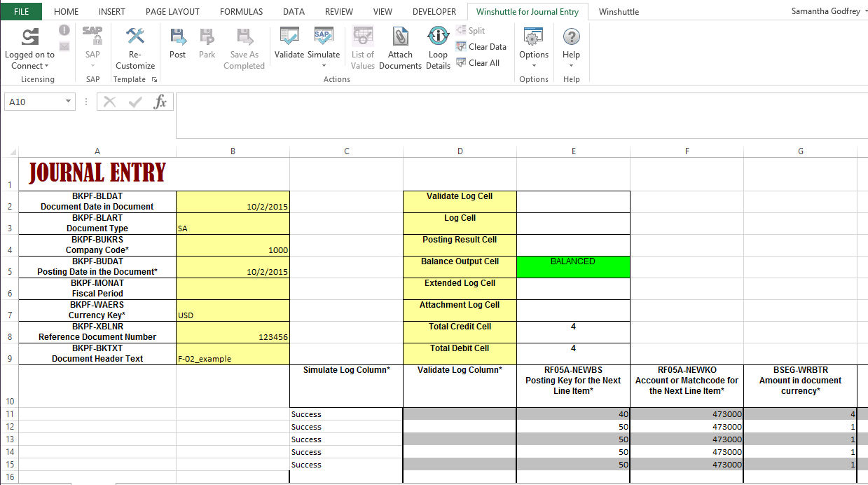Click the Insert Function fx icon
The height and width of the screenshot is (485, 868).
tap(160, 102)
